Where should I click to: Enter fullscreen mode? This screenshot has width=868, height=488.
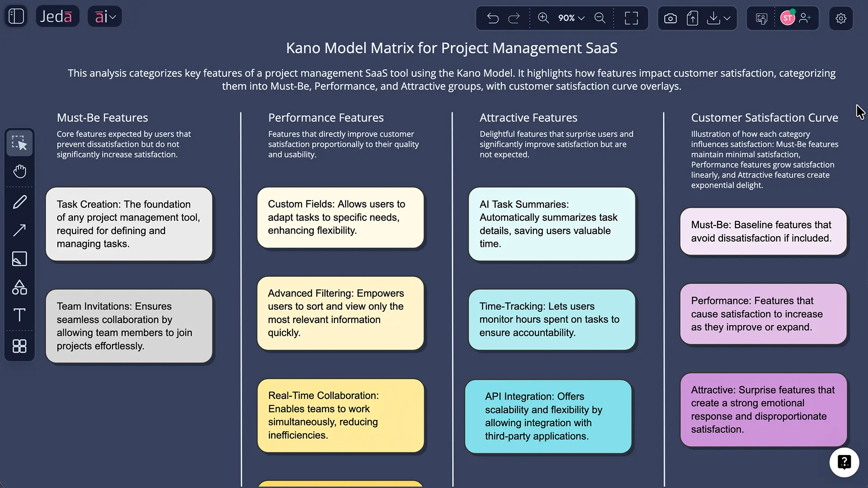632,18
